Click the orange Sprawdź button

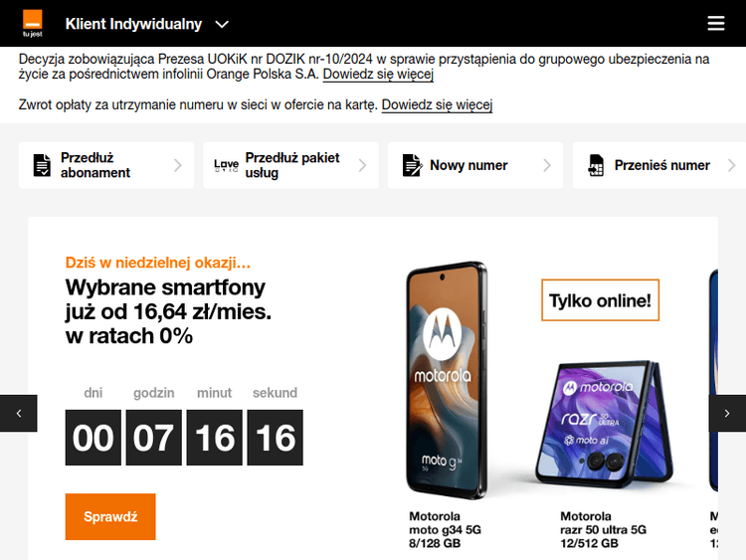[x=110, y=516]
